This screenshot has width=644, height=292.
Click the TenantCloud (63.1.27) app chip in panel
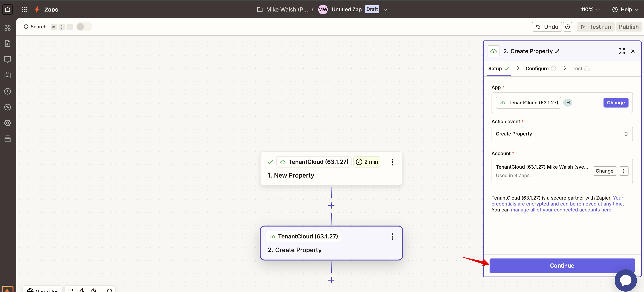click(528, 103)
